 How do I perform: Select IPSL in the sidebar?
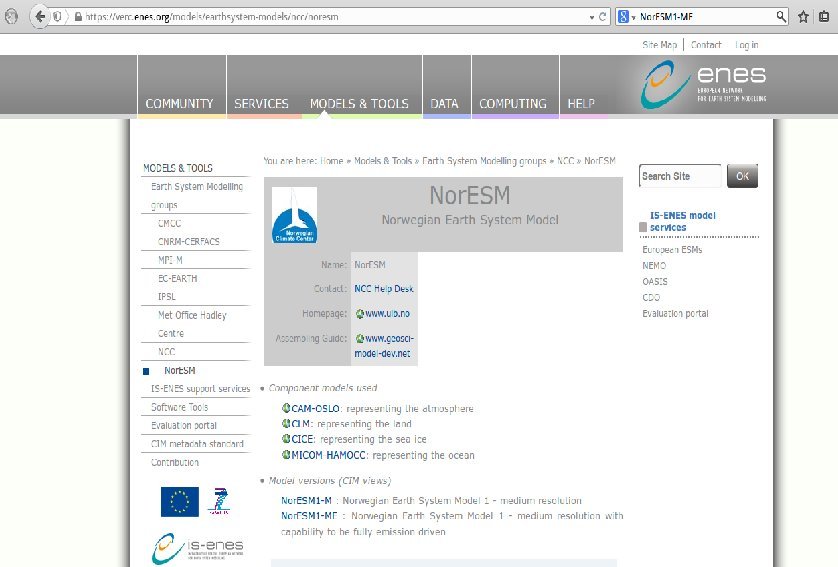166,297
